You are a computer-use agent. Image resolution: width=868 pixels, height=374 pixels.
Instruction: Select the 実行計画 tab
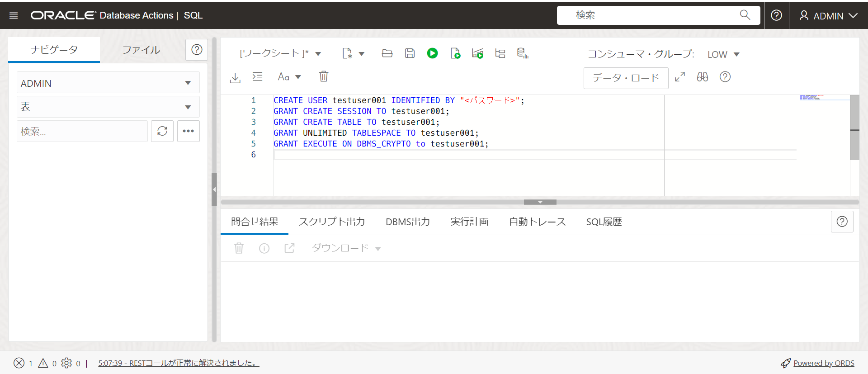click(470, 222)
